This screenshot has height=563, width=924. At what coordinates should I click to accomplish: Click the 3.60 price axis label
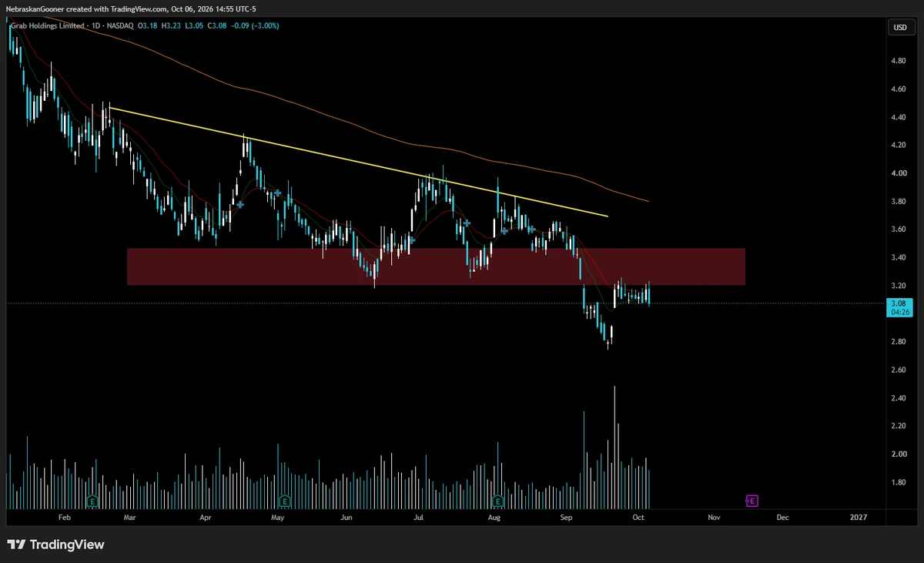(x=898, y=230)
